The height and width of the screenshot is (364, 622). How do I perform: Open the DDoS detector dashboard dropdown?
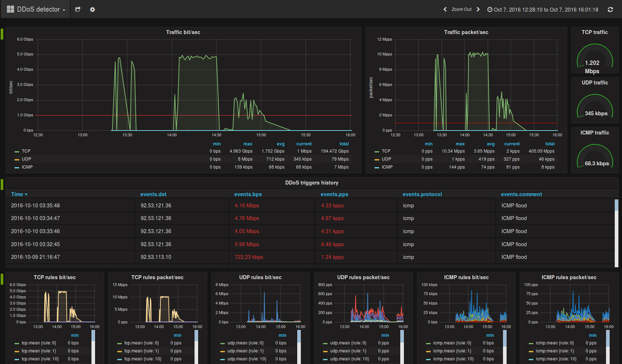click(x=36, y=9)
